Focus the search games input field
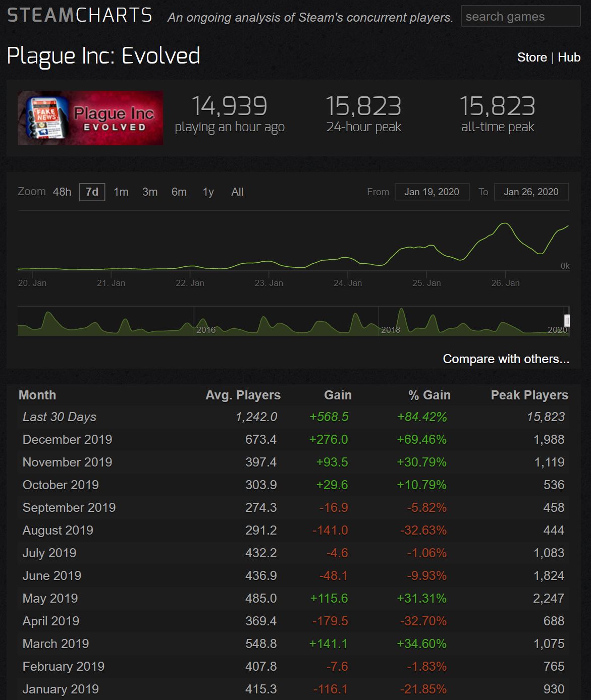 coord(521,17)
